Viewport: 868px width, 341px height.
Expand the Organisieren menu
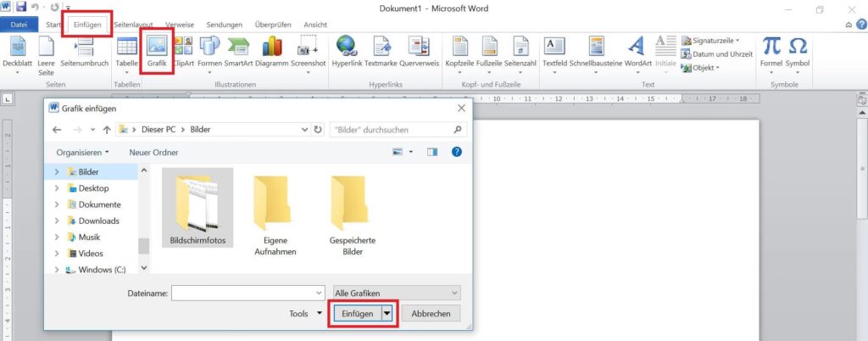click(83, 153)
